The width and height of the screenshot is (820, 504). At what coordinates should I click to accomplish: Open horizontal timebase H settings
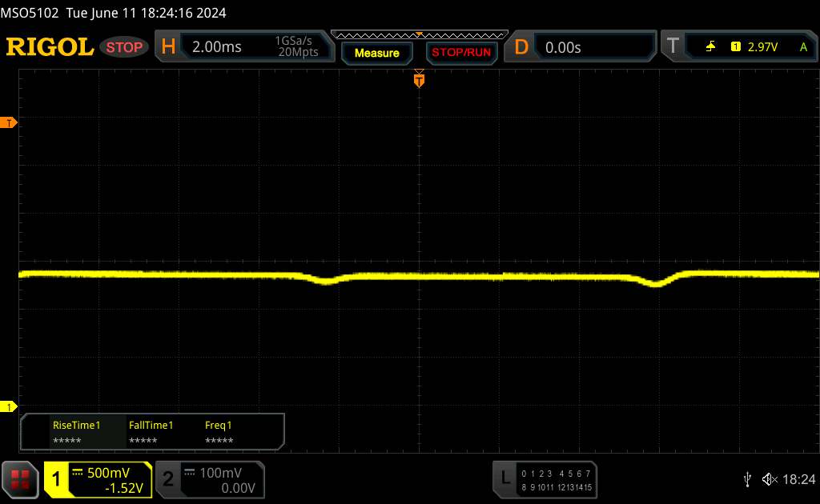168,47
